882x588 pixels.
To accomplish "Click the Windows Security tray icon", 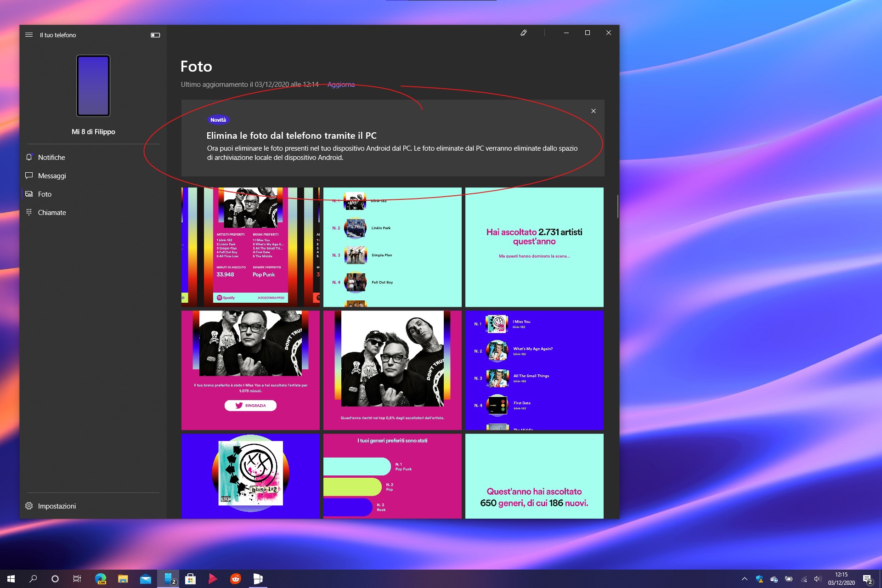I will 759,579.
